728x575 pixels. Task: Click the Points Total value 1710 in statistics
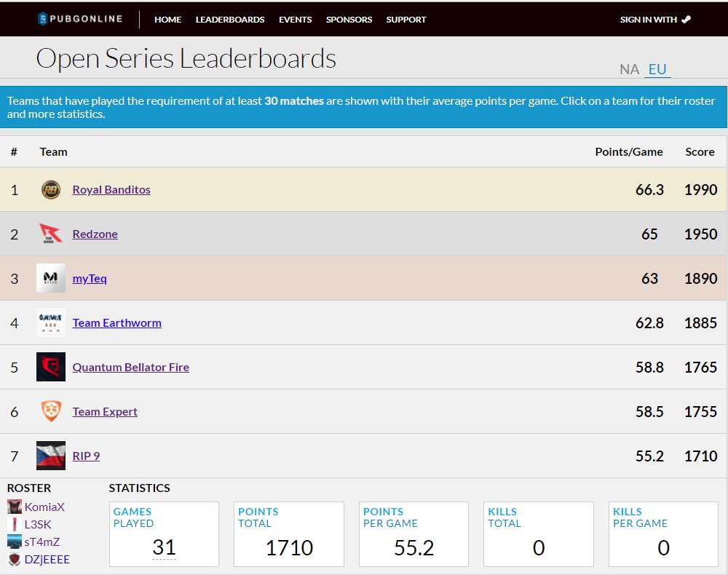pos(289,547)
